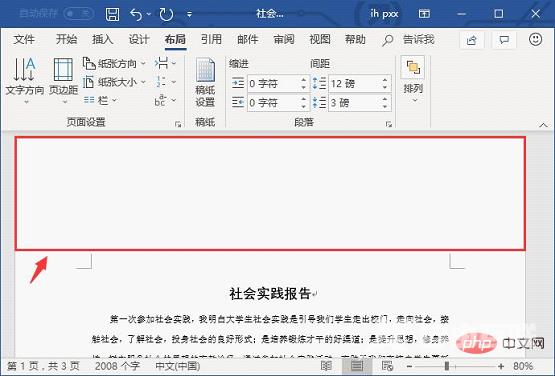Image resolution: width=555 pixels, height=376 pixels.
Task: Click the ih pxx account name
Action: point(384,14)
